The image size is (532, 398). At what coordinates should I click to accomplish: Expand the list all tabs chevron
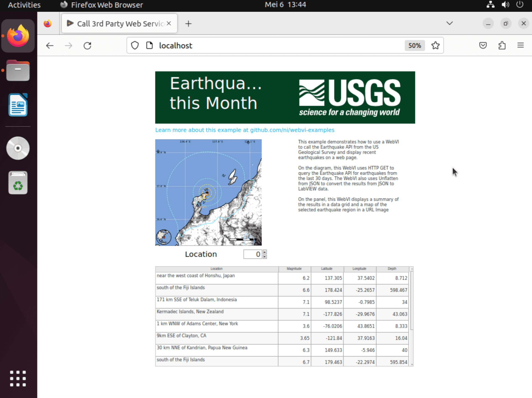pos(450,23)
